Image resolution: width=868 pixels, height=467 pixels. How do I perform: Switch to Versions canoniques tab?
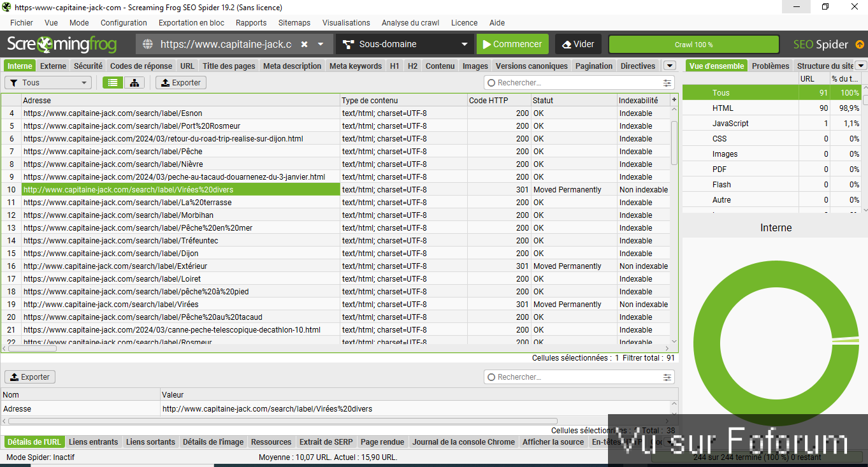[532, 66]
